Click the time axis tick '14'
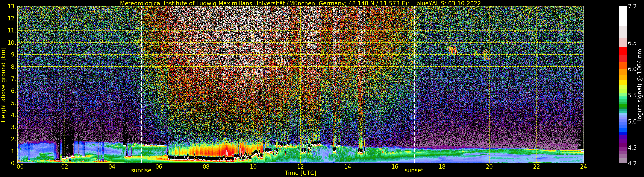 point(347,166)
